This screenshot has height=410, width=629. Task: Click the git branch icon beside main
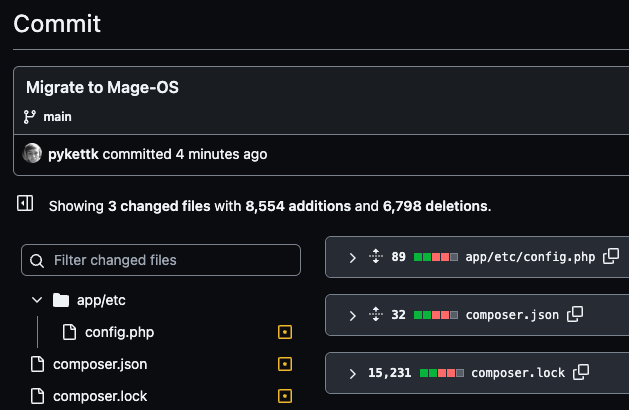tap(29, 117)
